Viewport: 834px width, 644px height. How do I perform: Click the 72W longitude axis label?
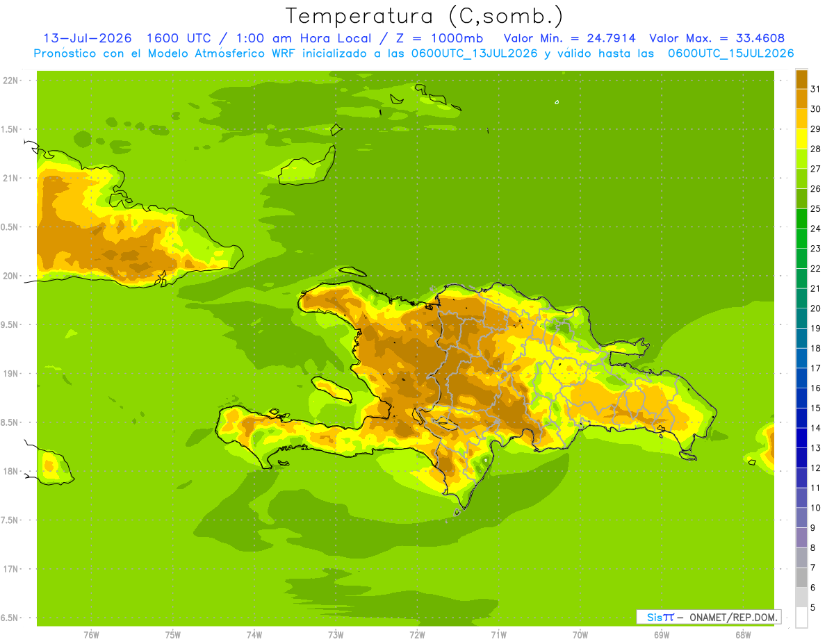417,635
